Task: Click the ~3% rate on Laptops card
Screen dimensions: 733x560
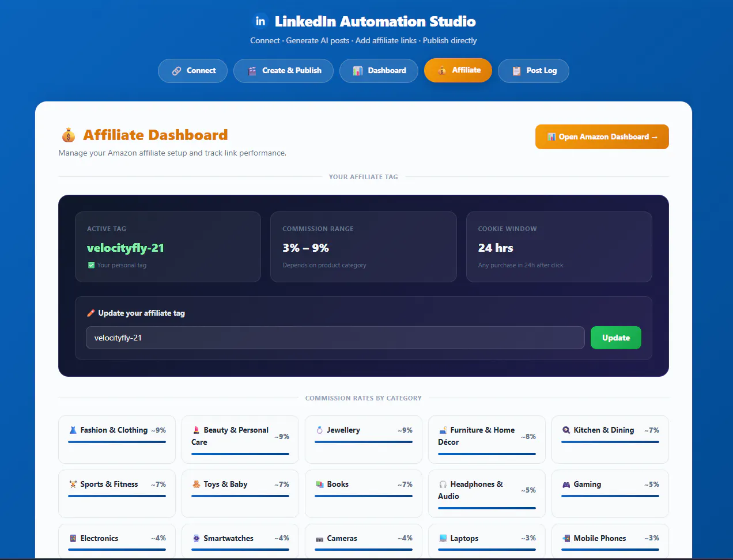Action: pyautogui.click(x=528, y=538)
